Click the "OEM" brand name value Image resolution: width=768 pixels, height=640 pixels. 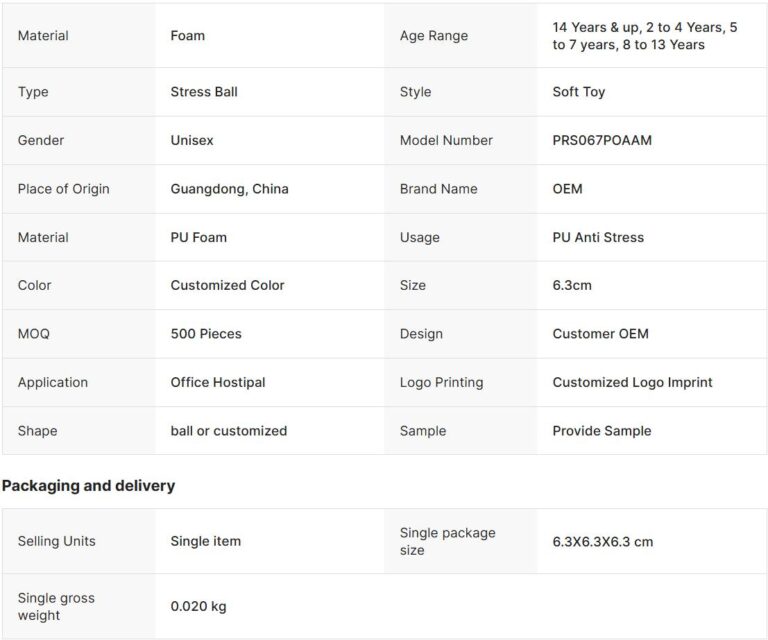tap(567, 189)
